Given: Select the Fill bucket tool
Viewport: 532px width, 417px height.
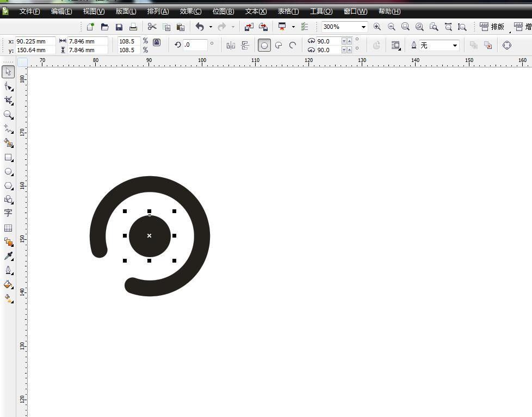Looking at the screenshot, I should coord(8,284).
